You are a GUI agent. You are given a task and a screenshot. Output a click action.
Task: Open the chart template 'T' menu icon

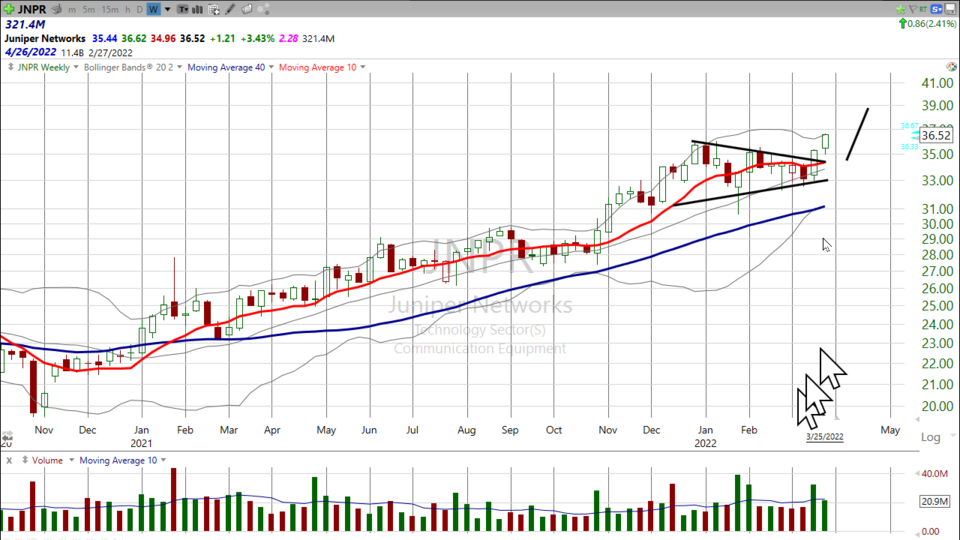click(182, 9)
